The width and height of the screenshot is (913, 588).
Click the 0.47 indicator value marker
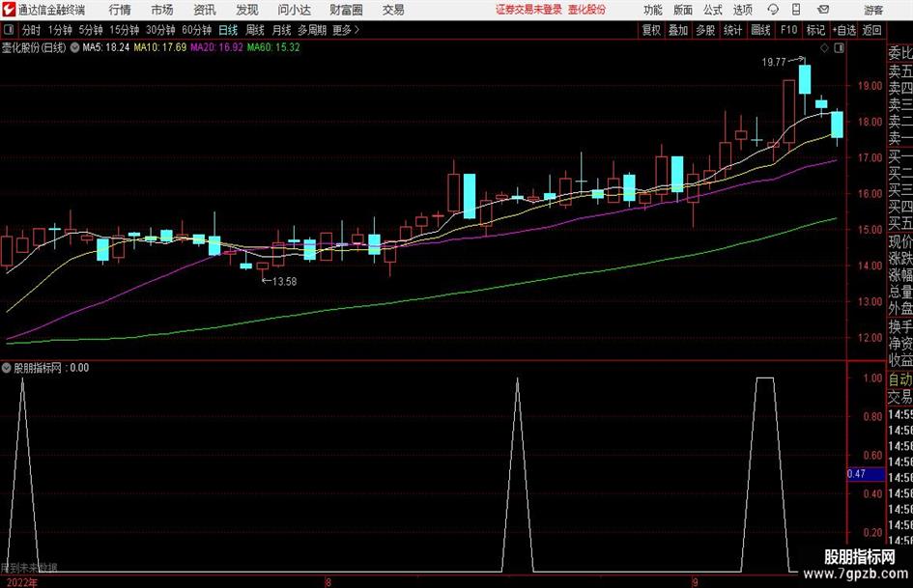pos(866,474)
